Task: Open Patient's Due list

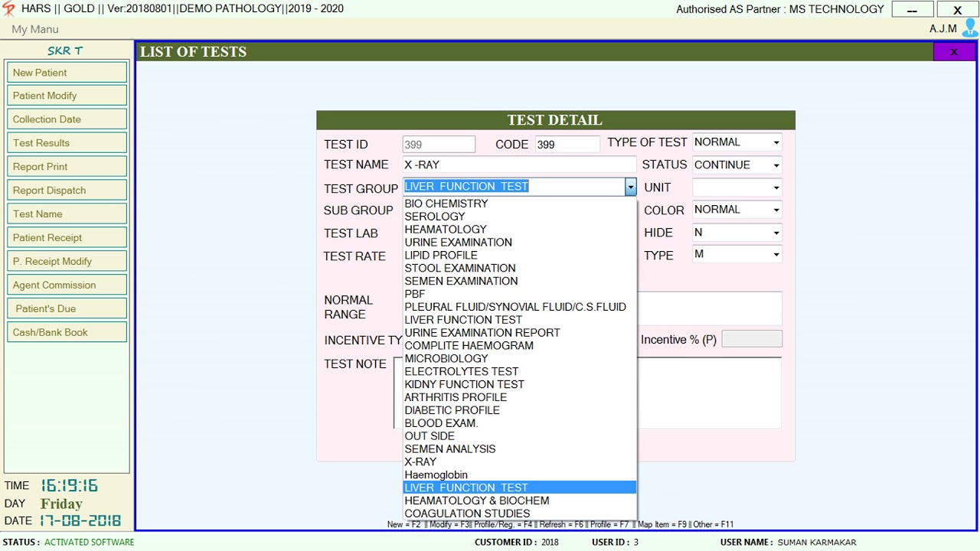Action: coord(67,309)
